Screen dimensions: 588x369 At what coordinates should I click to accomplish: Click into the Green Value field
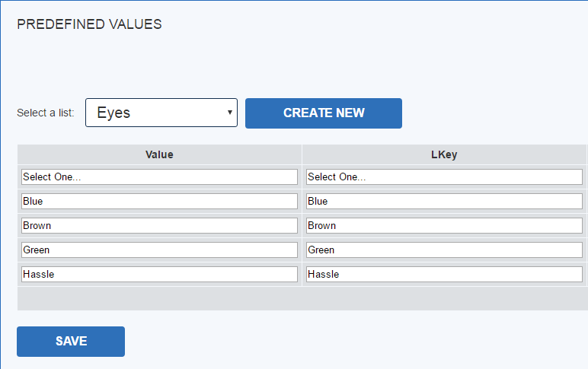[x=159, y=250]
